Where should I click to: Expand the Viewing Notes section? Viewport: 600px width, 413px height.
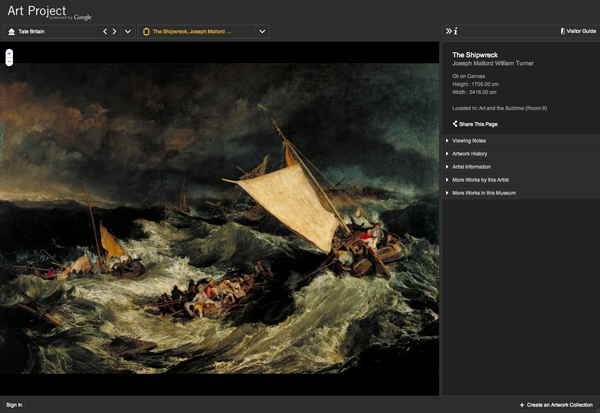pos(521,141)
